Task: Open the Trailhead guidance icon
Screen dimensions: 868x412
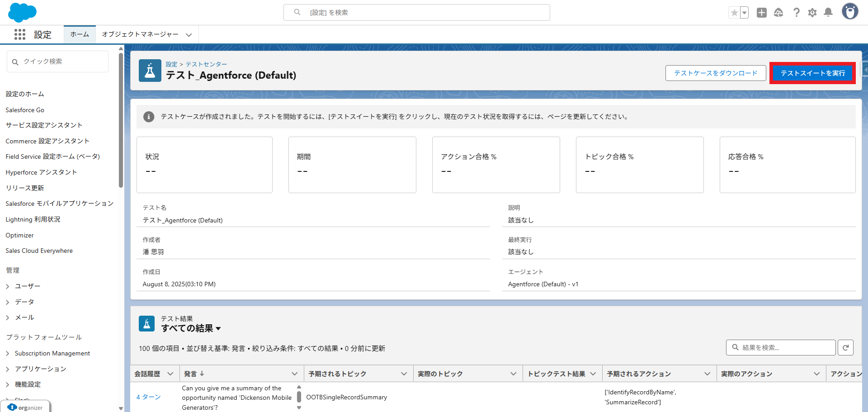Action: [x=778, y=13]
